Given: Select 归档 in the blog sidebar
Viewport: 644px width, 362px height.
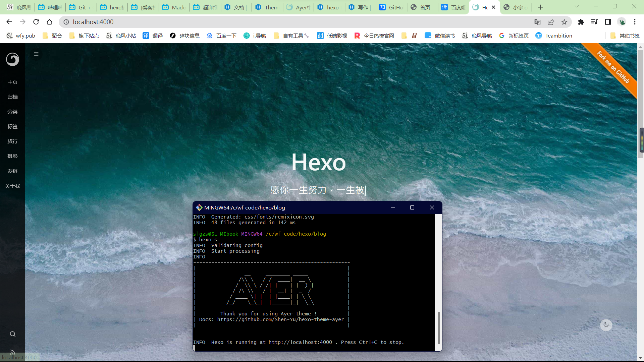Looking at the screenshot, I should pos(12,97).
